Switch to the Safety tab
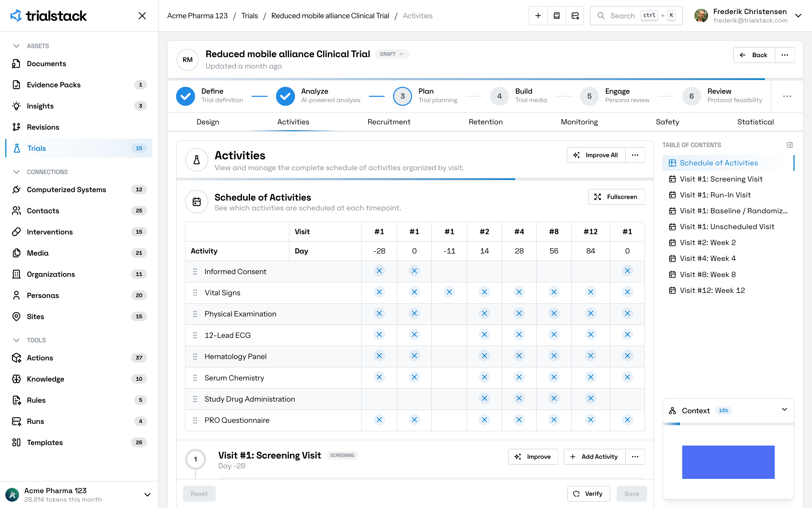 pos(667,122)
